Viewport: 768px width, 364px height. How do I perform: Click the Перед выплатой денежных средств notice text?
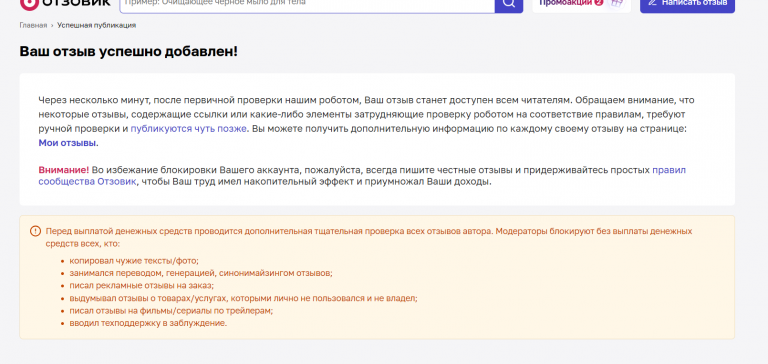click(x=369, y=237)
